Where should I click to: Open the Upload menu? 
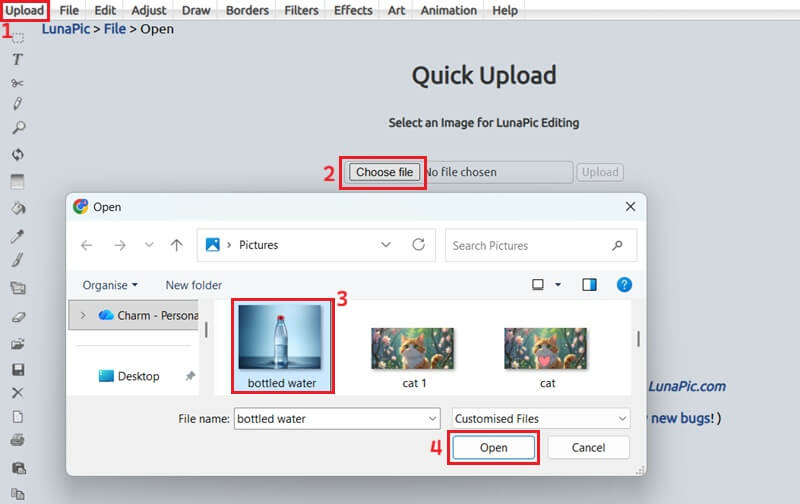24,10
